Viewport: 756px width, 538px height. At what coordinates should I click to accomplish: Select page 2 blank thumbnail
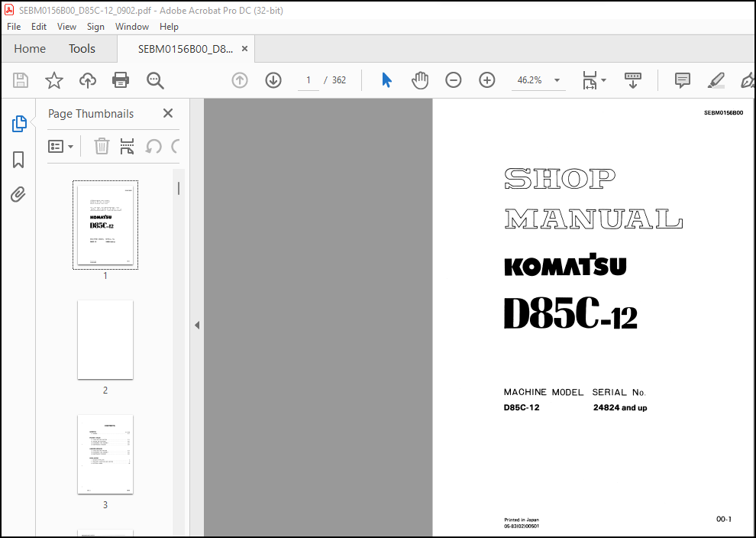pyautogui.click(x=105, y=339)
